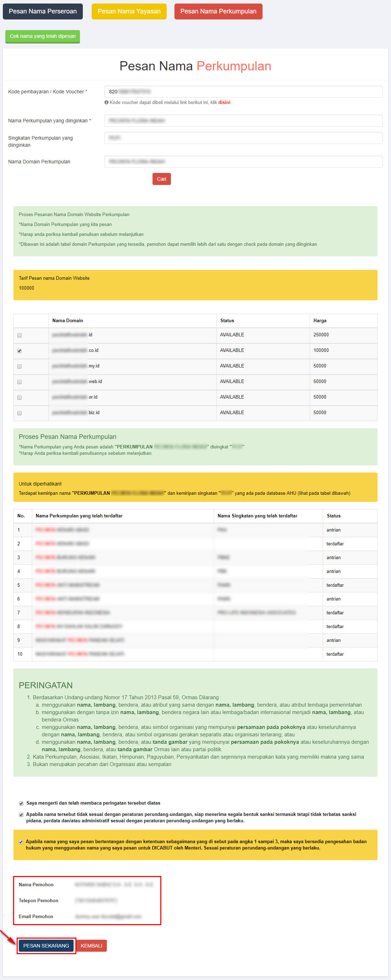
Task: Enable the .or.id domain checkbox
Action: pyautogui.click(x=19, y=398)
